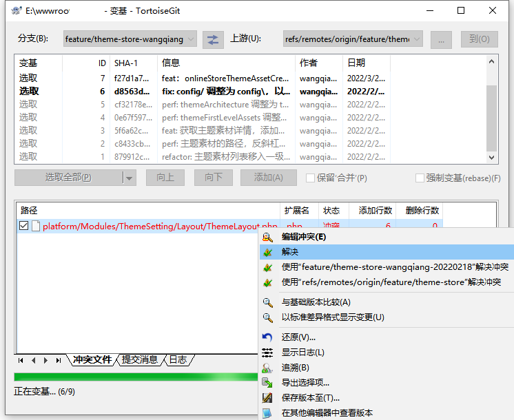Click the ... browse upstream button
This screenshot has height=420, width=514.
[441, 40]
